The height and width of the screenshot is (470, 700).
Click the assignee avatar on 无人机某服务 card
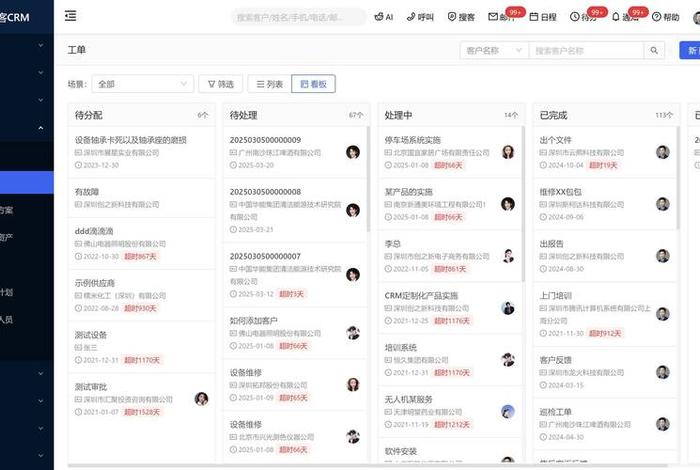click(508, 411)
